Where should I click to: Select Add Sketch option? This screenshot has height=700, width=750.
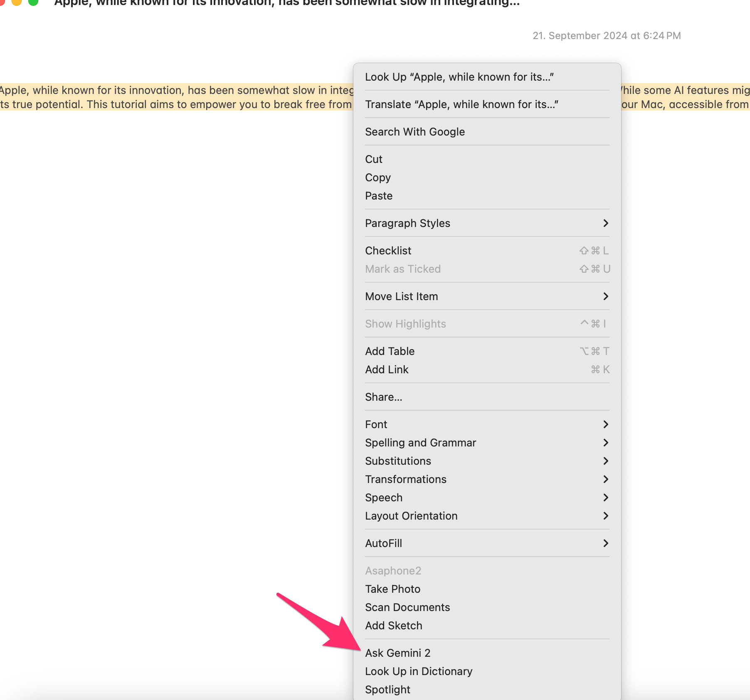click(487, 626)
